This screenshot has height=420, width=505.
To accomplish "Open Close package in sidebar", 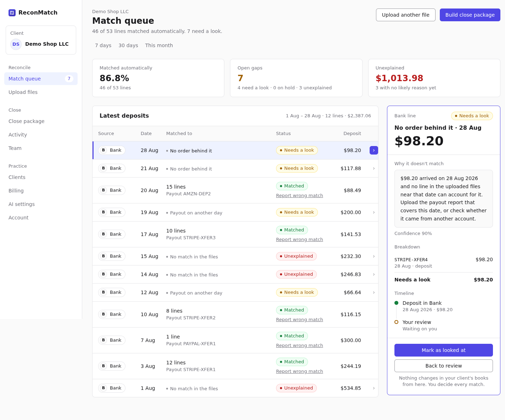I will tap(41, 121).
